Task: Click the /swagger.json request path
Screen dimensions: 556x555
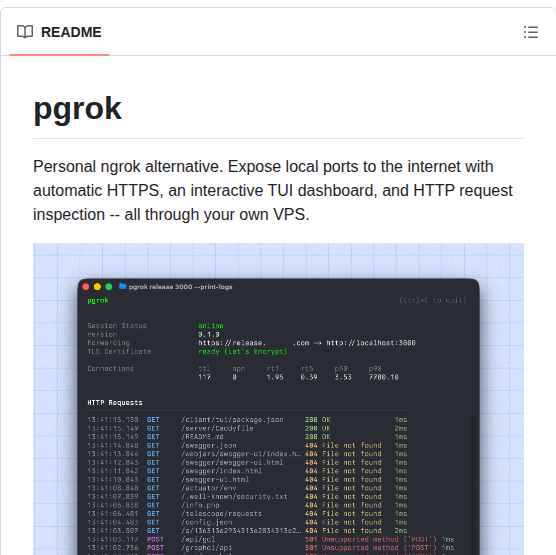Action: click(209, 445)
